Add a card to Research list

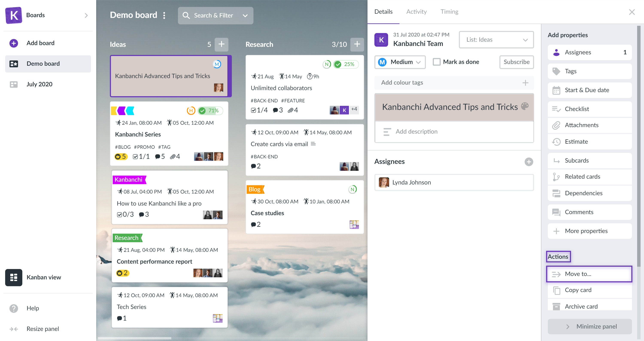click(x=357, y=44)
